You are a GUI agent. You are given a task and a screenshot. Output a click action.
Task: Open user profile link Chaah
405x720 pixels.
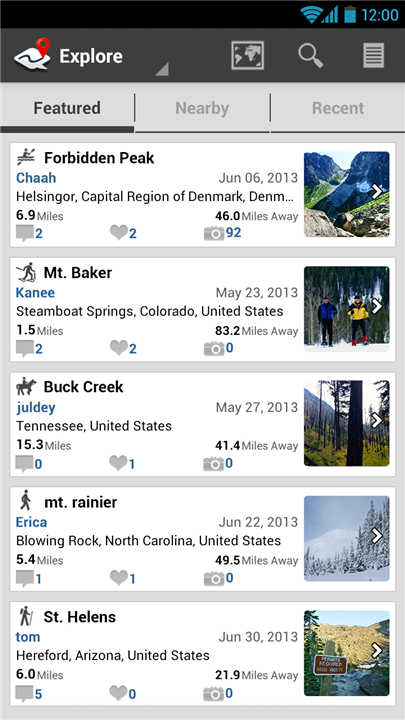[x=36, y=178]
